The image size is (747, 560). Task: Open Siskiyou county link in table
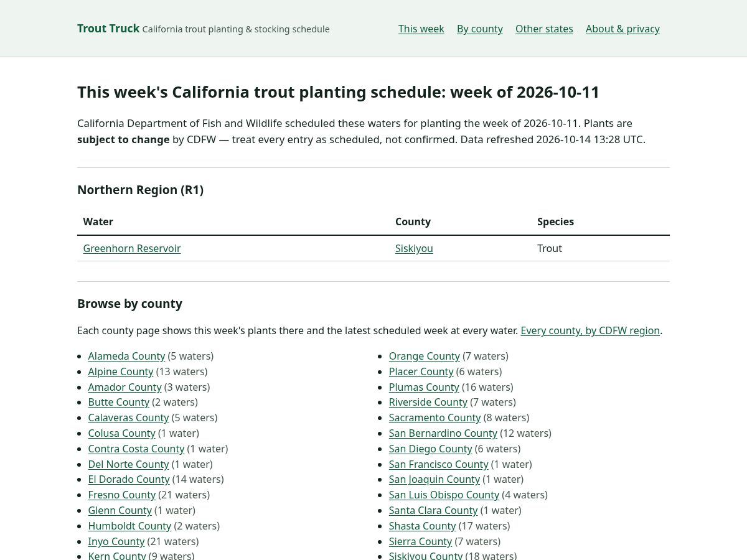(414, 248)
